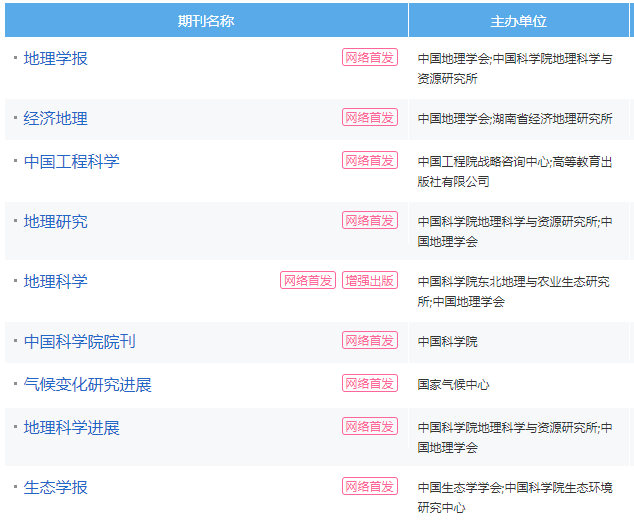Select the 地理研究 sponsor cell text
This screenshot has width=634, height=523.
pyautogui.click(x=515, y=231)
